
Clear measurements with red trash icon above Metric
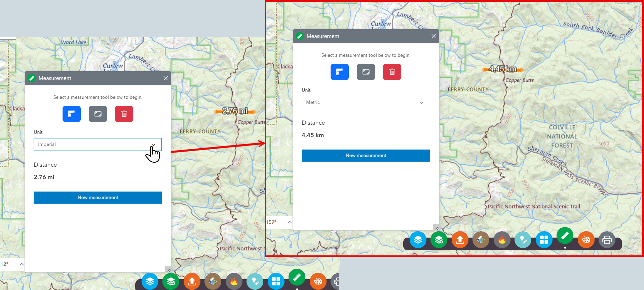point(392,72)
